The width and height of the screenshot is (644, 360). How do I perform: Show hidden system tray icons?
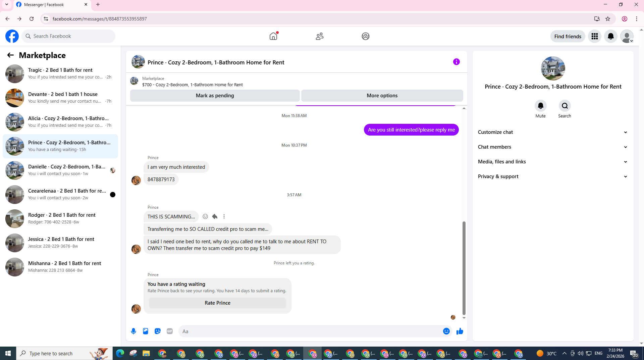pyautogui.click(x=564, y=353)
